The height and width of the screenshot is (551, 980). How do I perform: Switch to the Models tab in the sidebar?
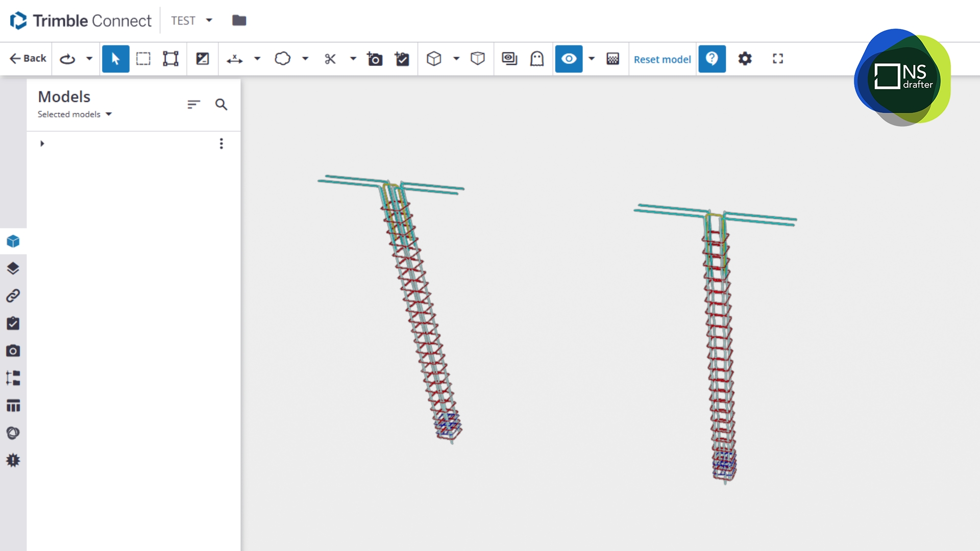[x=13, y=241]
